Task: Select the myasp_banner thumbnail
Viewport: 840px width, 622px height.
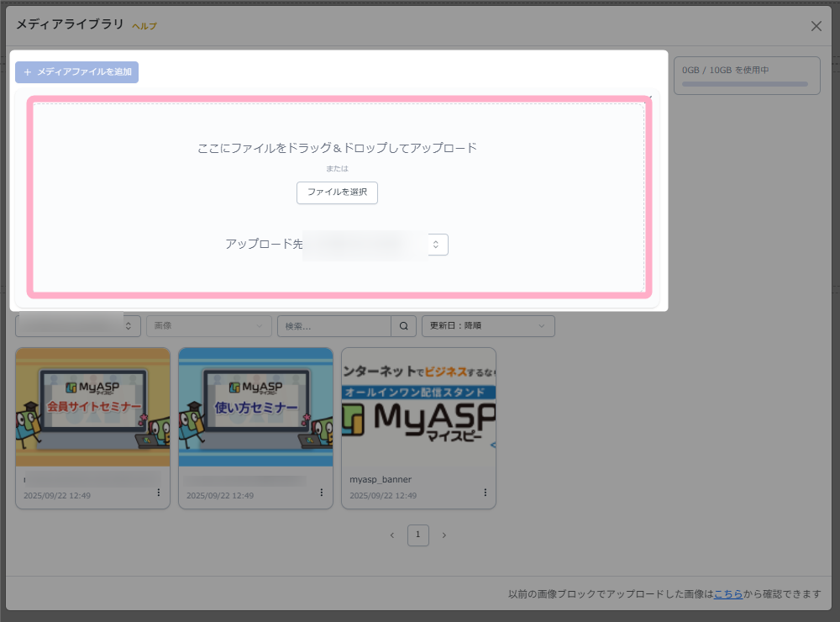Action: (418, 408)
